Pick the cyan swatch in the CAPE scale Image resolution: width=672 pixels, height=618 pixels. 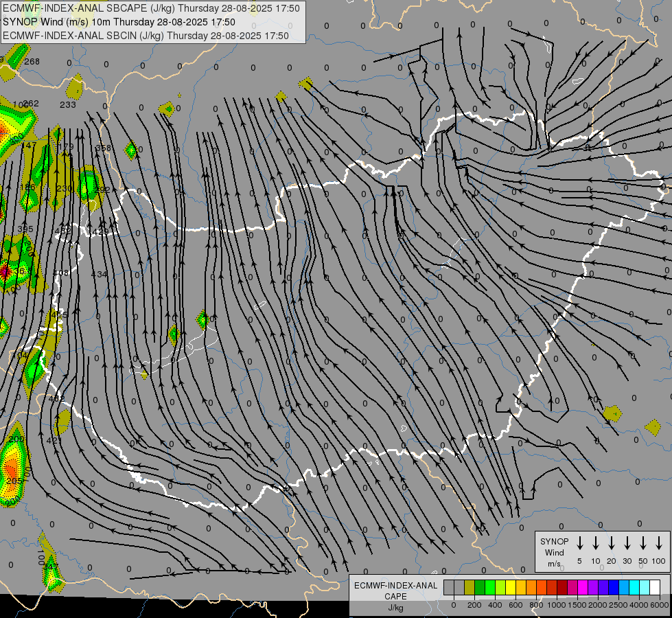coord(634,587)
